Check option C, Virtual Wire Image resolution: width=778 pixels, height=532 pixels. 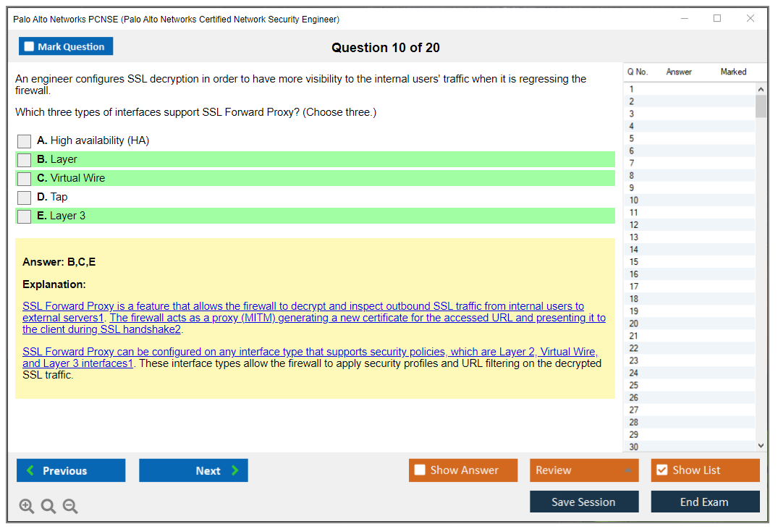point(25,179)
